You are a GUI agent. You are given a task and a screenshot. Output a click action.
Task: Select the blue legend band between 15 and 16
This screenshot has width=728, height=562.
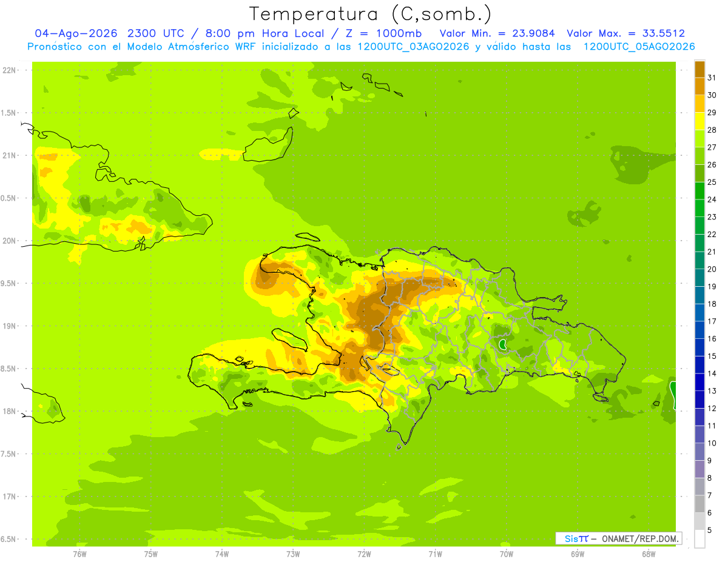(699, 347)
